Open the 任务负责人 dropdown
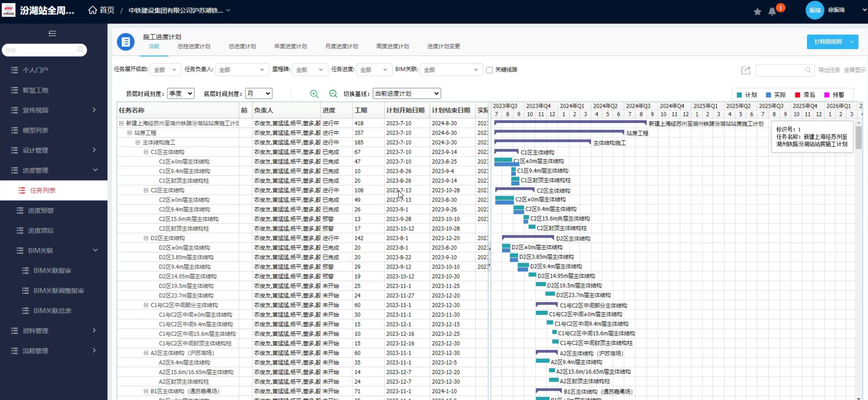 tap(241, 70)
